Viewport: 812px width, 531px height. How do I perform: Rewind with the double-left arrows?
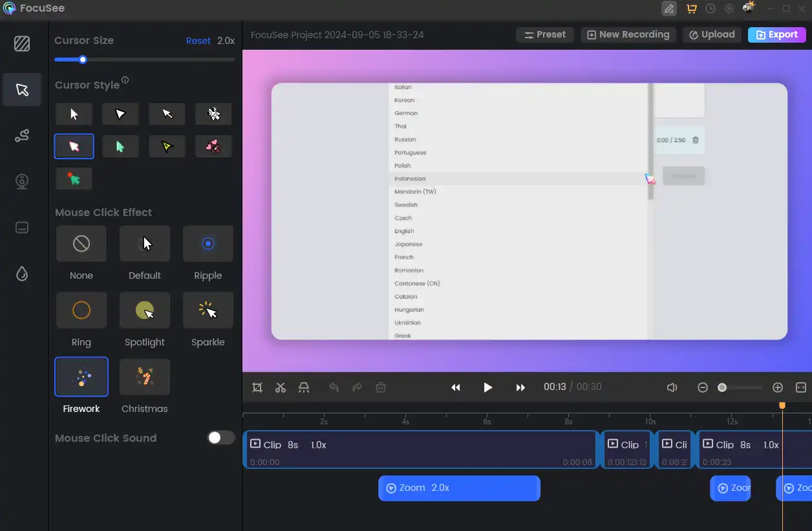coord(456,387)
